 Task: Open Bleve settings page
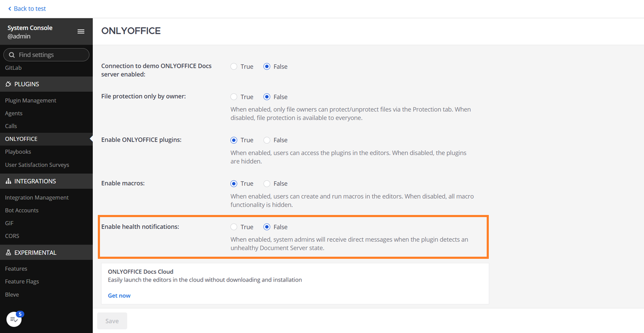coord(12,295)
